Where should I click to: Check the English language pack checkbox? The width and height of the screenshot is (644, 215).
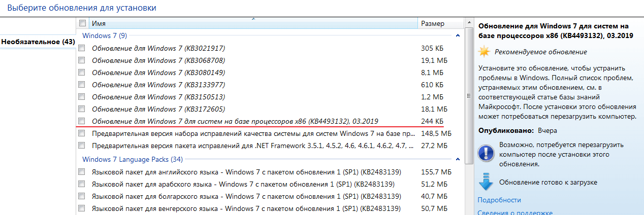click(x=82, y=172)
